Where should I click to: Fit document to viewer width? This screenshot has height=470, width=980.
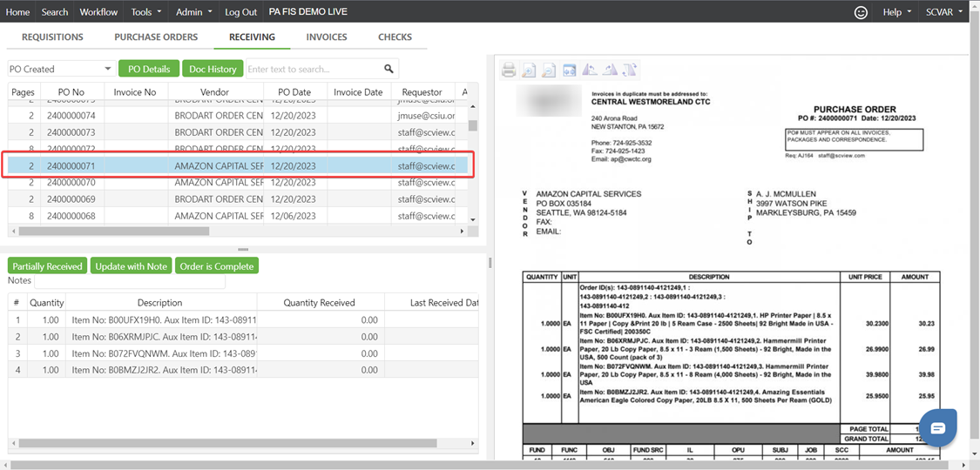click(x=569, y=70)
